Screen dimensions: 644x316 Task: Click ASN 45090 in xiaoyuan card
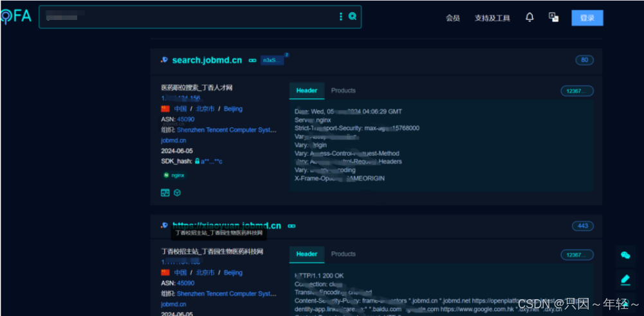click(x=186, y=283)
